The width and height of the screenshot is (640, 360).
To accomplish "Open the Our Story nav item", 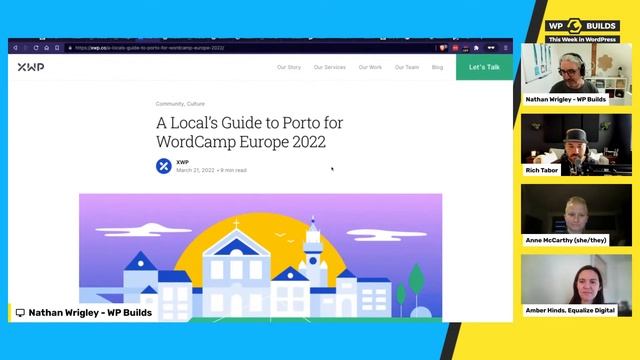I will (289, 67).
